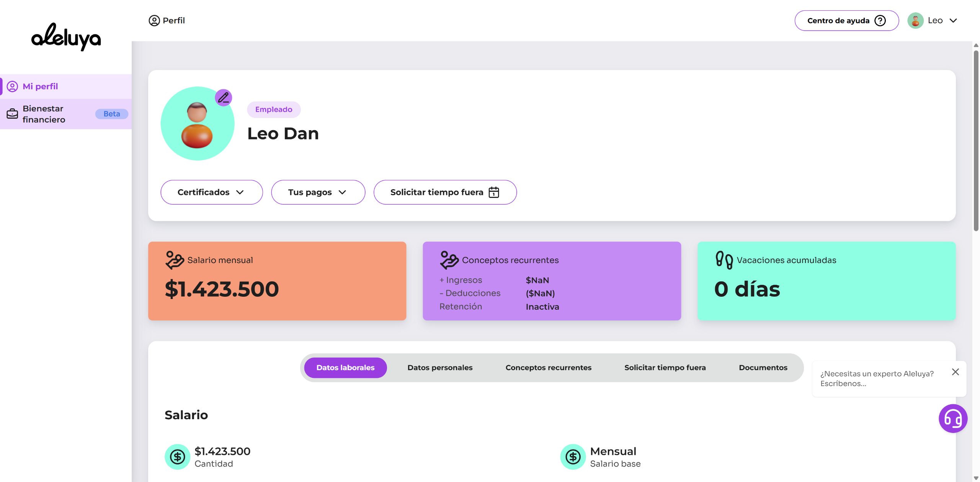Switch to the Datos personales tab
The height and width of the screenshot is (482, 980).
(440, 368)
